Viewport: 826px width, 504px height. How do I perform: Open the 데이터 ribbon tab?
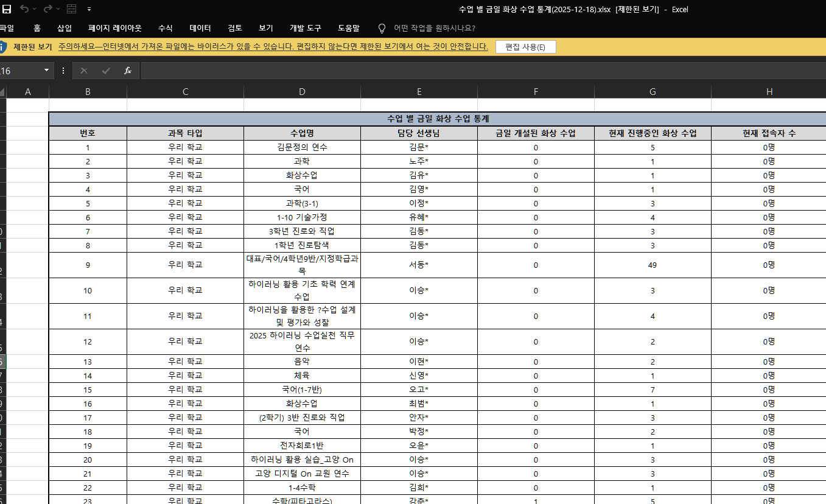coord(200,28)
